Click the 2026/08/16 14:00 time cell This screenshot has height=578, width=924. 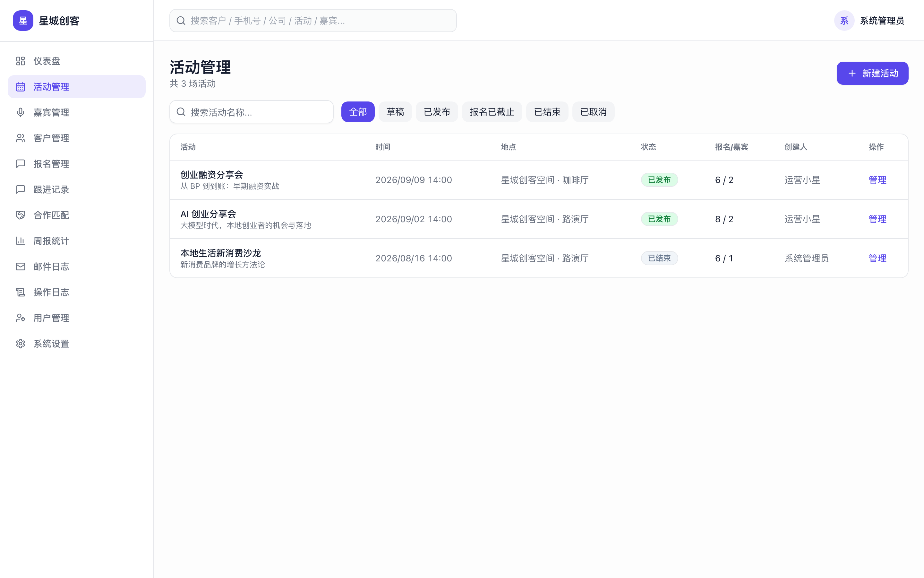(414, 258)
